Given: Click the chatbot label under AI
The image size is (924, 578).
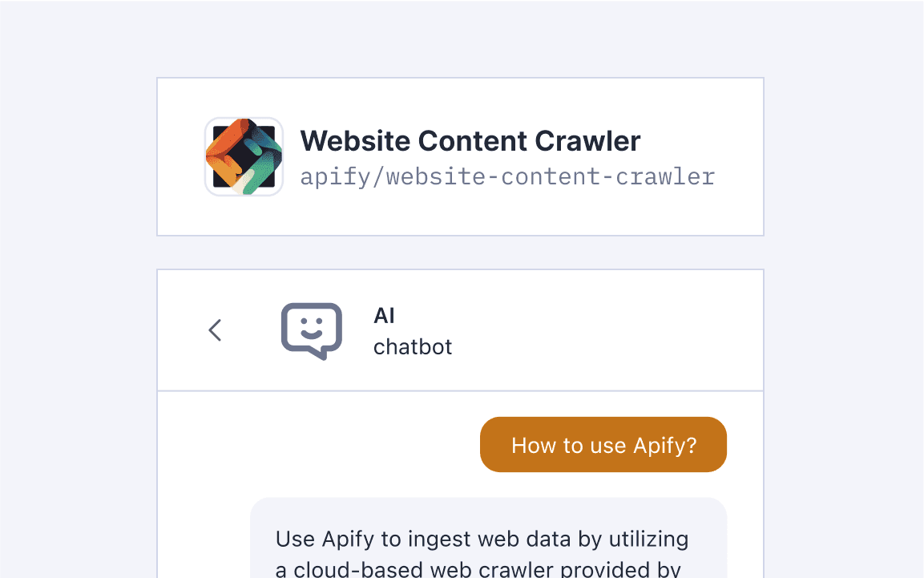Looking at the screenshot, I should [413, 346].
